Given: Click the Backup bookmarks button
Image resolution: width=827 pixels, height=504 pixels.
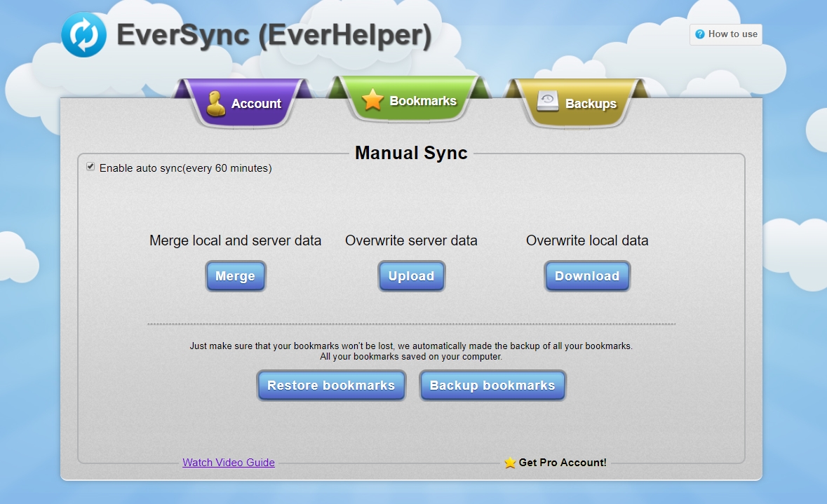Looking at the screenshot, I should click(x=492, y=386).
